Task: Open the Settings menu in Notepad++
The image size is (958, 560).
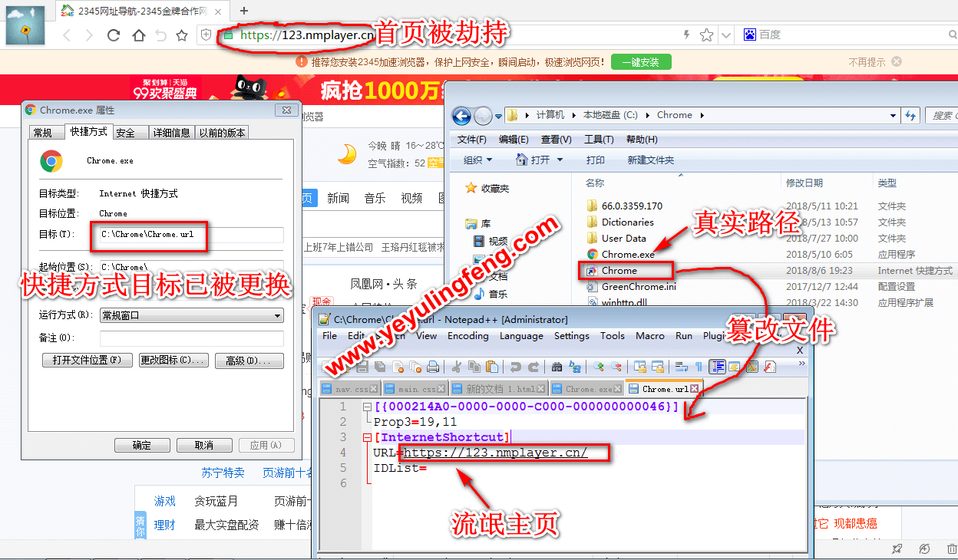Action: point(571,336)
